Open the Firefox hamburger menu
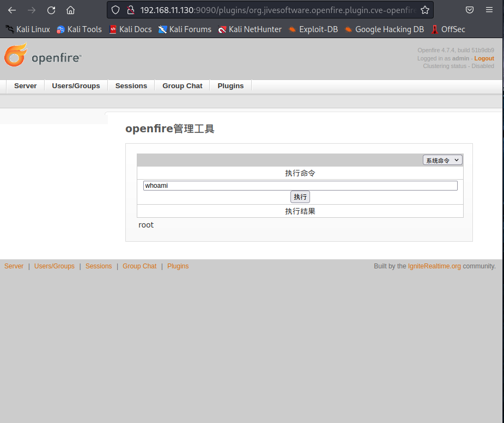This screenshot has width=504, height=423. pyautogui.click(x=489, y=10)
